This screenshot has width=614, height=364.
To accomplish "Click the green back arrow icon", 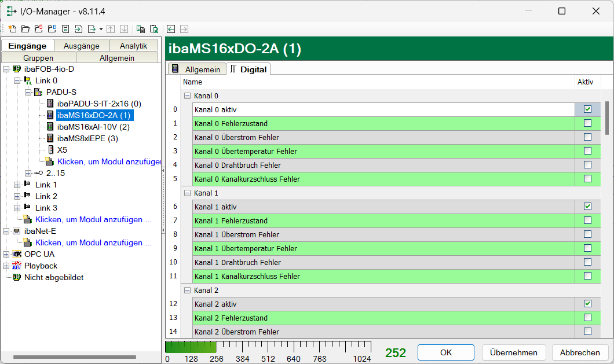I will click(x=171, y=29).
